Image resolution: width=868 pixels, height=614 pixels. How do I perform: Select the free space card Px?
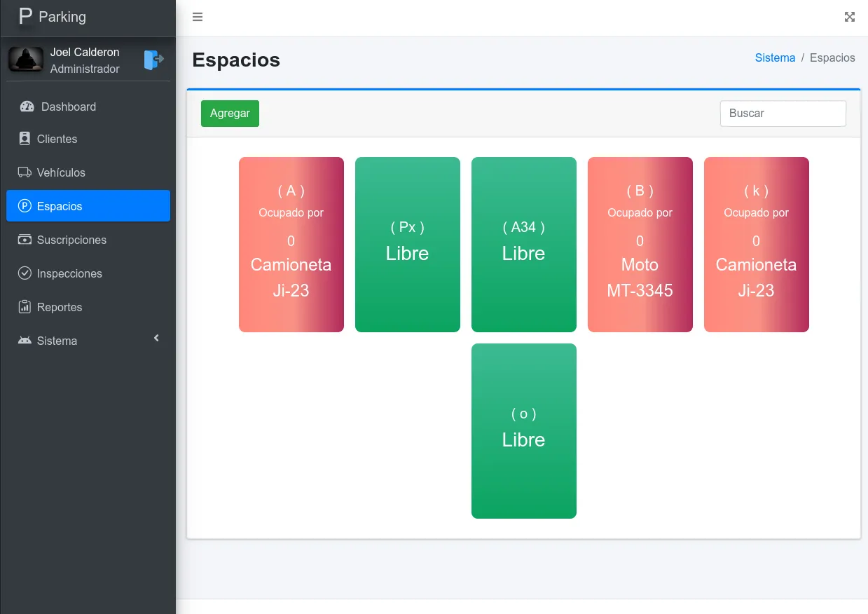point(407,244)
